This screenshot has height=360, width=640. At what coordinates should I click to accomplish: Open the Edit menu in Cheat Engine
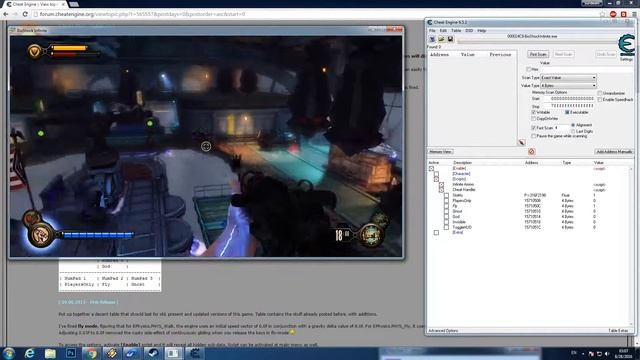(443, 31)
